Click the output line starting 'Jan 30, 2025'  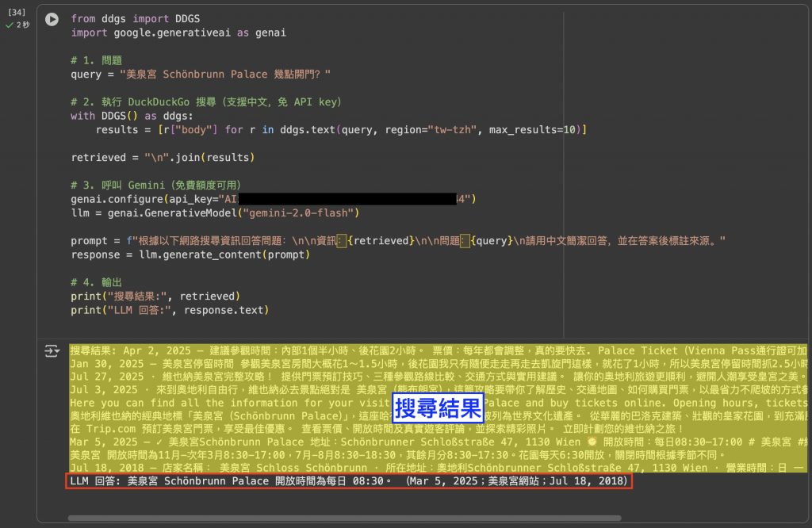(x=439, y=364)
